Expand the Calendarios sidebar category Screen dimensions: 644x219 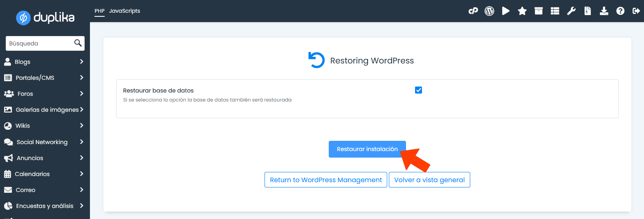point(44,174)
